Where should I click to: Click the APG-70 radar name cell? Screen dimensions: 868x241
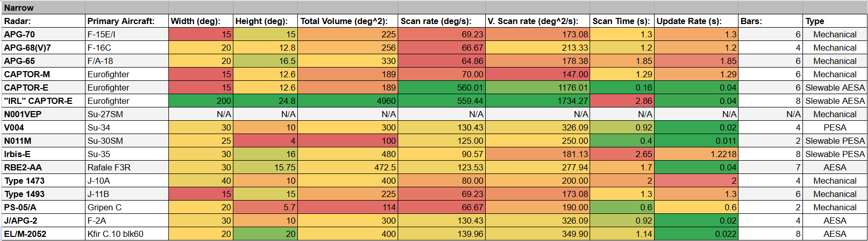coord(19,34)
